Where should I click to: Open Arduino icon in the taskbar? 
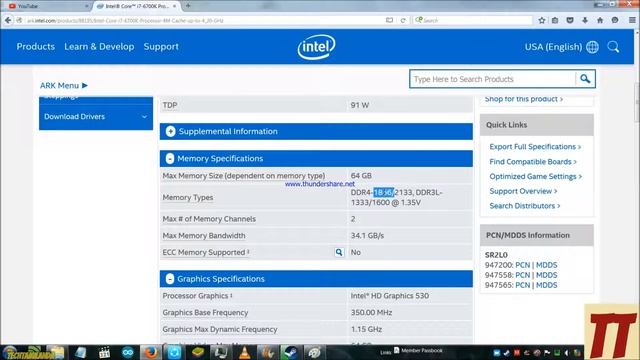[x=128, y=352]
